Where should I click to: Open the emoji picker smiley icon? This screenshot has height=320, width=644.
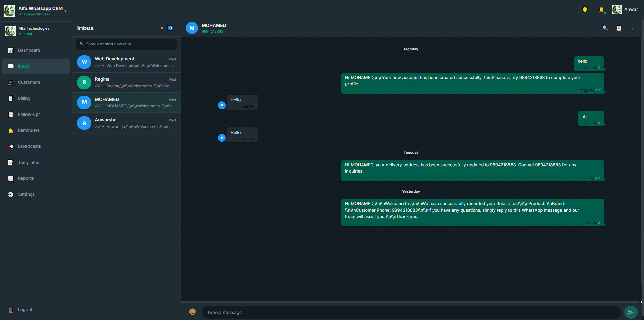[x=192, y=312]
